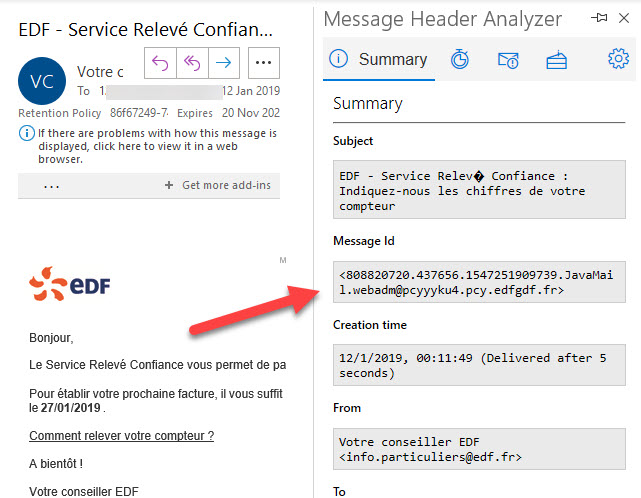Click the 'Creation time' field label
This screenshot has width=641, height=498.
(370, 325)
